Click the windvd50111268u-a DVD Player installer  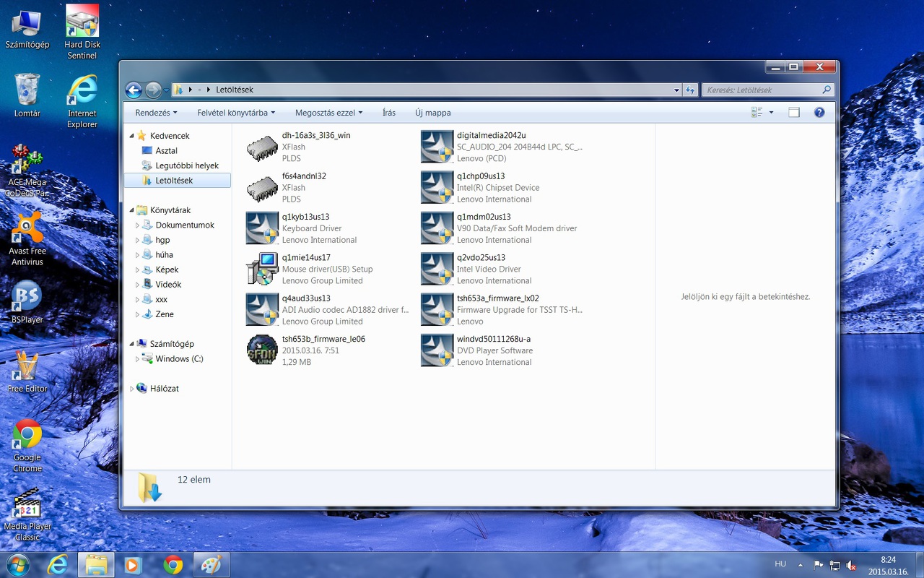tap(437, 350)
